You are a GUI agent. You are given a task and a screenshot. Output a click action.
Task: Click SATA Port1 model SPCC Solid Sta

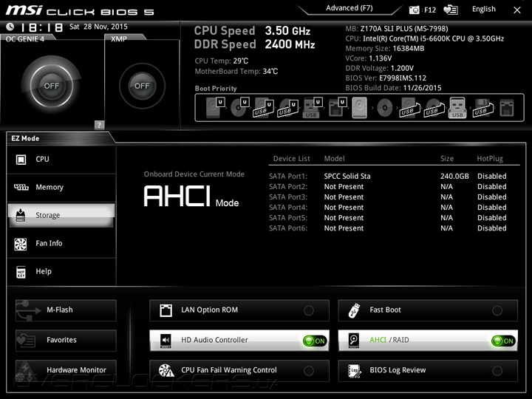click(x=347, y=177)
